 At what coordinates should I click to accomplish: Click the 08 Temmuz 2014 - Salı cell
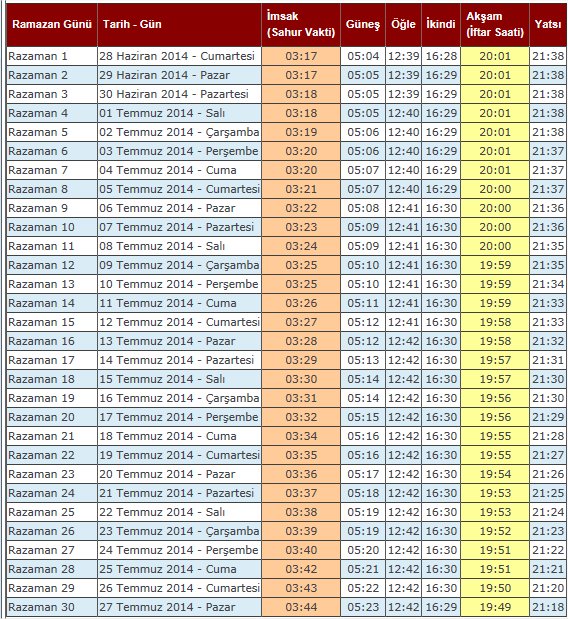(179, 246)
